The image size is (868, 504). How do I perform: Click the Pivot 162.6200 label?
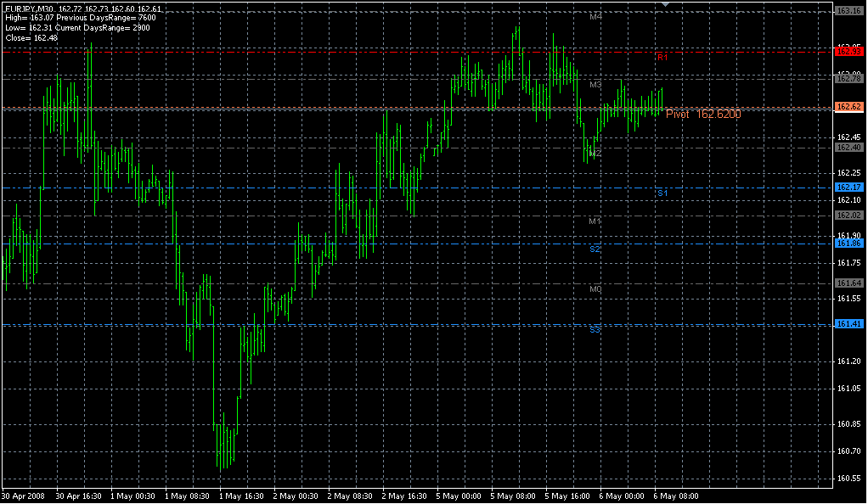tap(702, 114)
